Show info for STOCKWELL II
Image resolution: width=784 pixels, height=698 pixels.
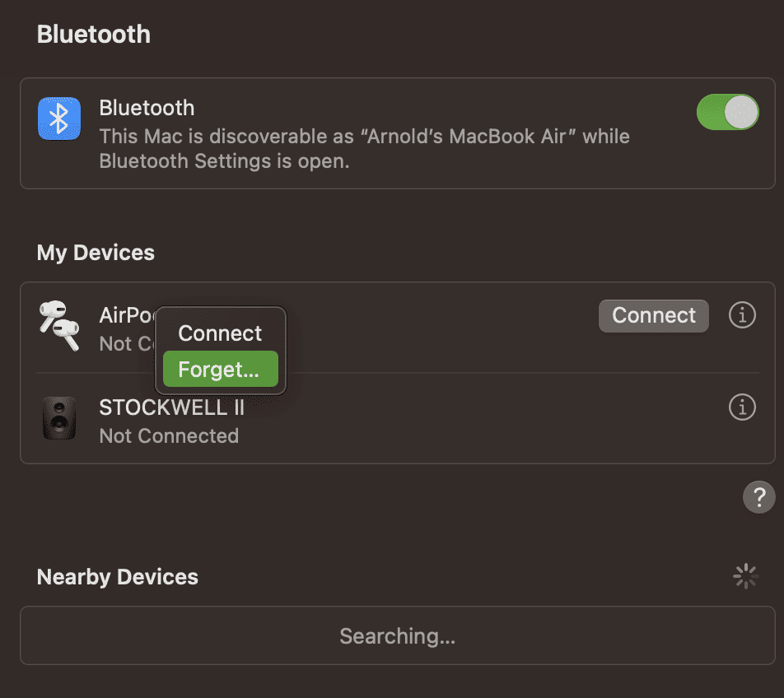coord(742,407)
